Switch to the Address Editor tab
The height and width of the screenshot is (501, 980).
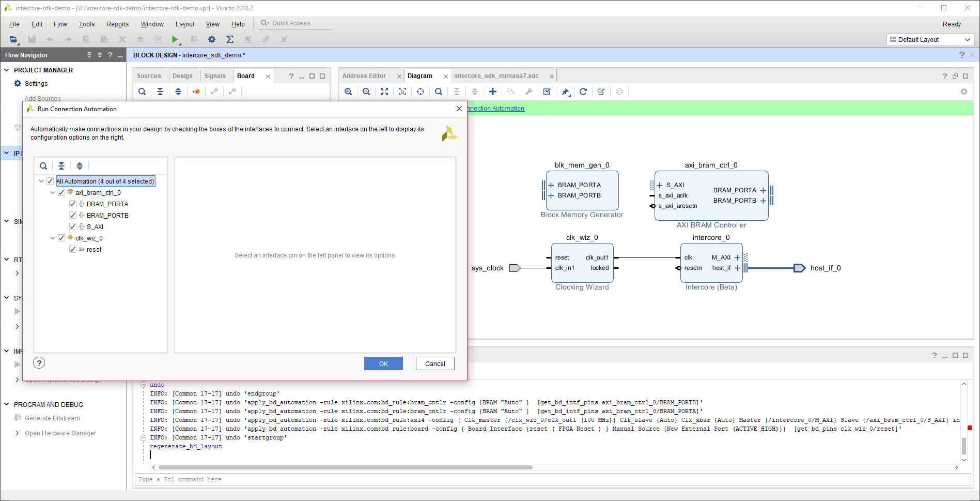[364, 76]
